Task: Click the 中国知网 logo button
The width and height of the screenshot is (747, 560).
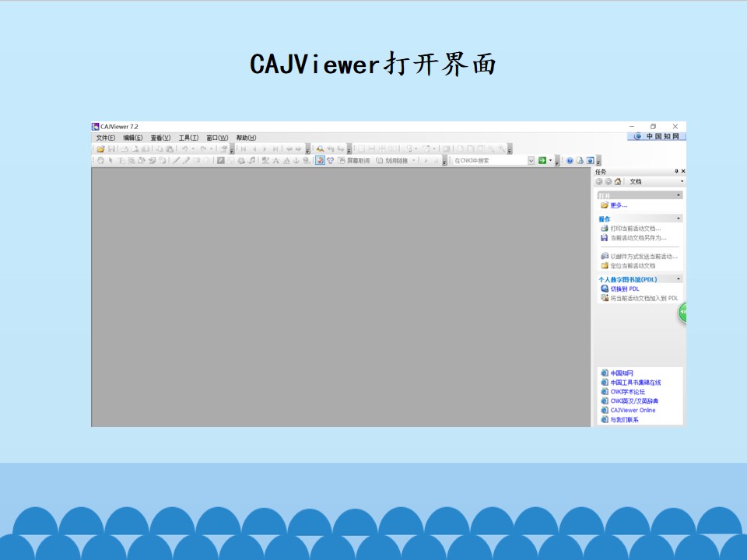Action: click(x=657, y=136)
